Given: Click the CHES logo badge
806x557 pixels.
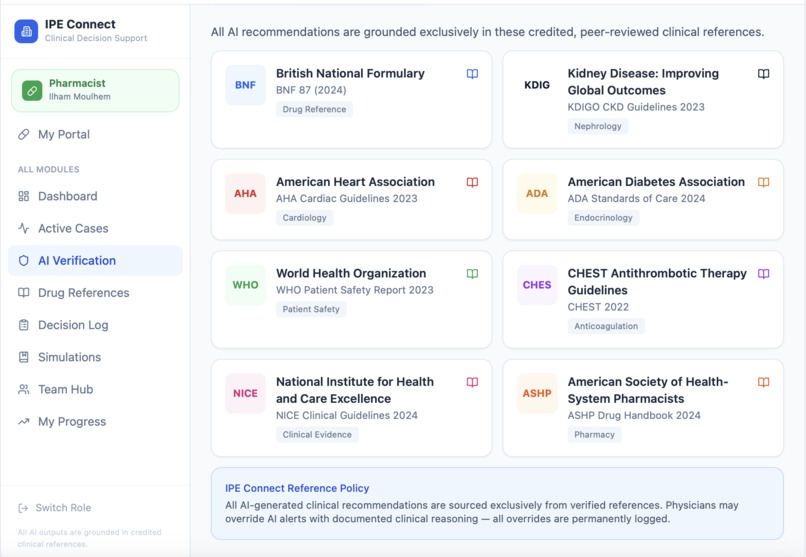Looking at the screenshot, I should [537, 285].
